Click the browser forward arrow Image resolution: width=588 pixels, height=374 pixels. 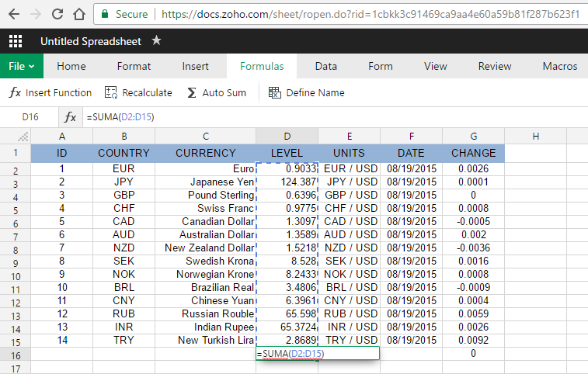point(36,14)
